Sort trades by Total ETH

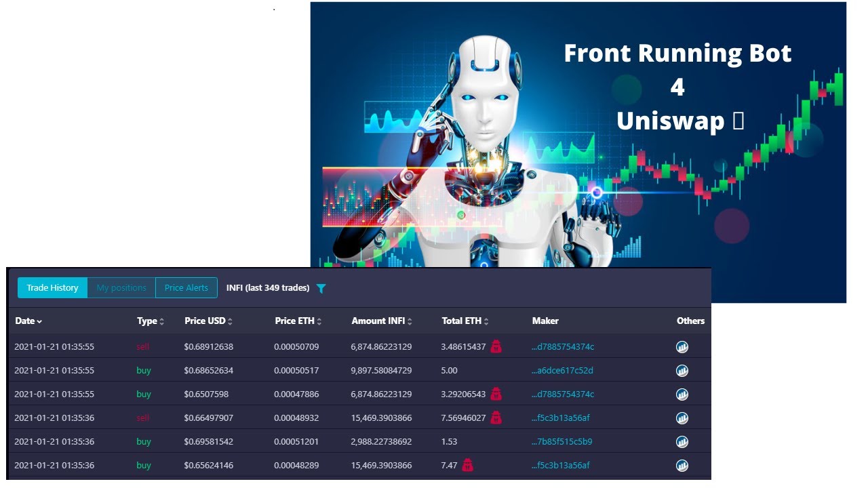[465, 321]
